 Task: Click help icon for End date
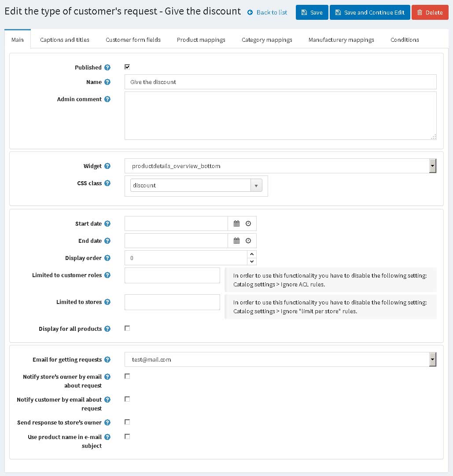coord(107,241)
